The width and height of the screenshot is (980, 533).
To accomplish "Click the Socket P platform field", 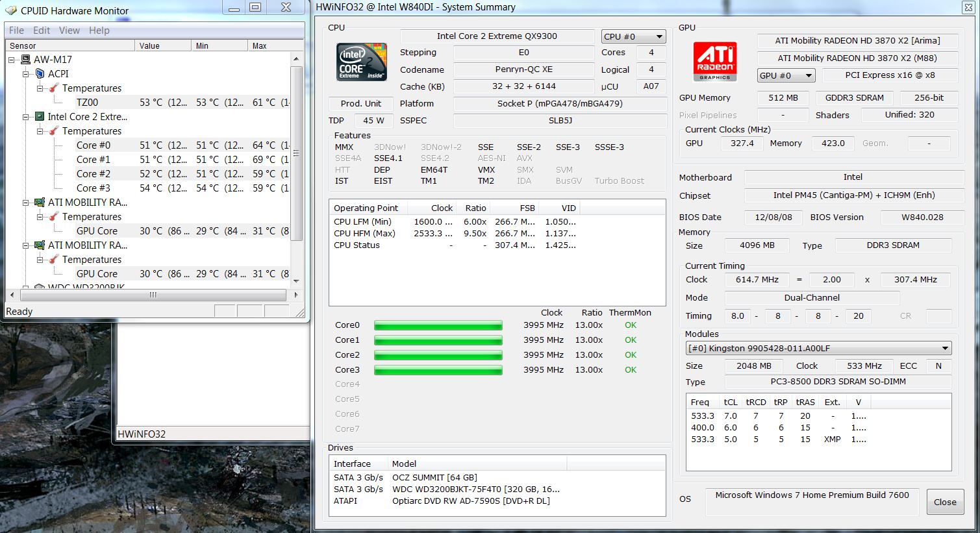I will (x=559, y=104).
